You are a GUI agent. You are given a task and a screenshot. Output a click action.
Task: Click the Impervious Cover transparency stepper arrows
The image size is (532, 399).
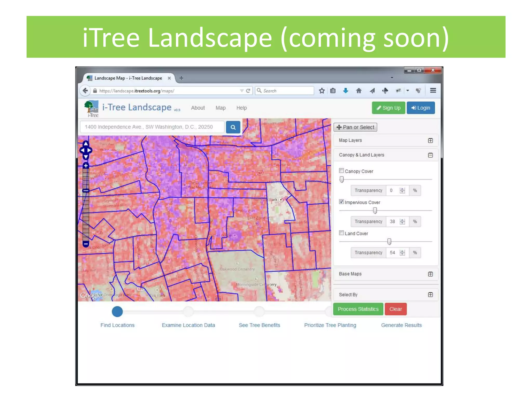click(x=402, y=222)
